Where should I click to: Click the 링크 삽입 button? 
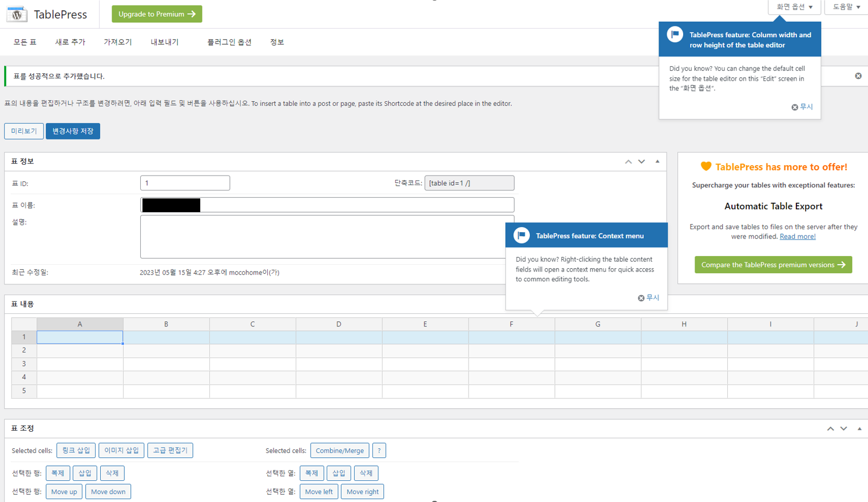76,451
